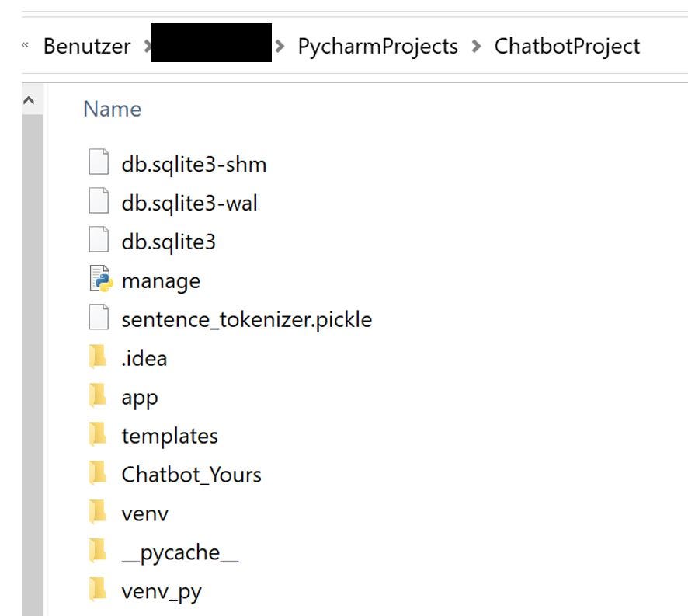
Task: Select the sentence_tokenizer.pickle file icon
Action: tap(98, 319)
